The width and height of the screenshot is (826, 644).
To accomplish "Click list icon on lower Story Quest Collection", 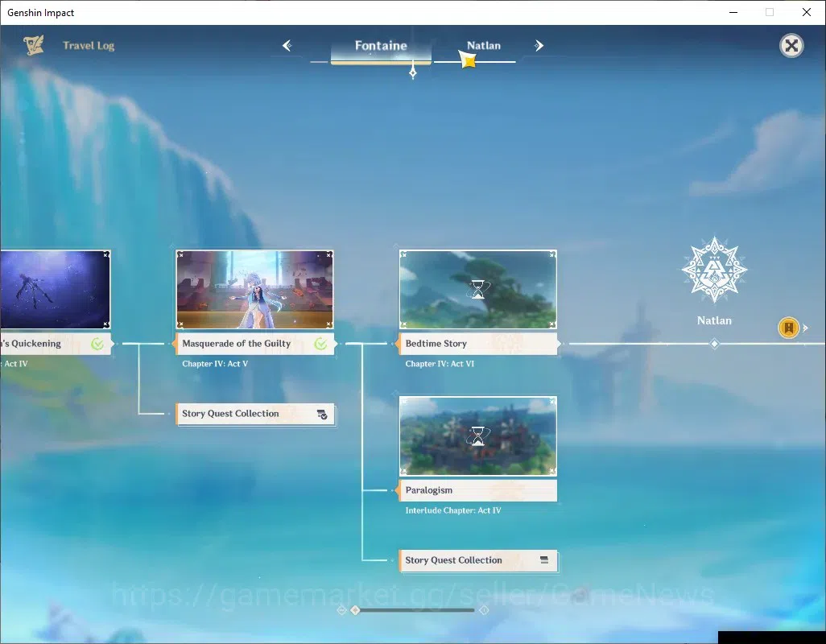I will click(544, 559).
